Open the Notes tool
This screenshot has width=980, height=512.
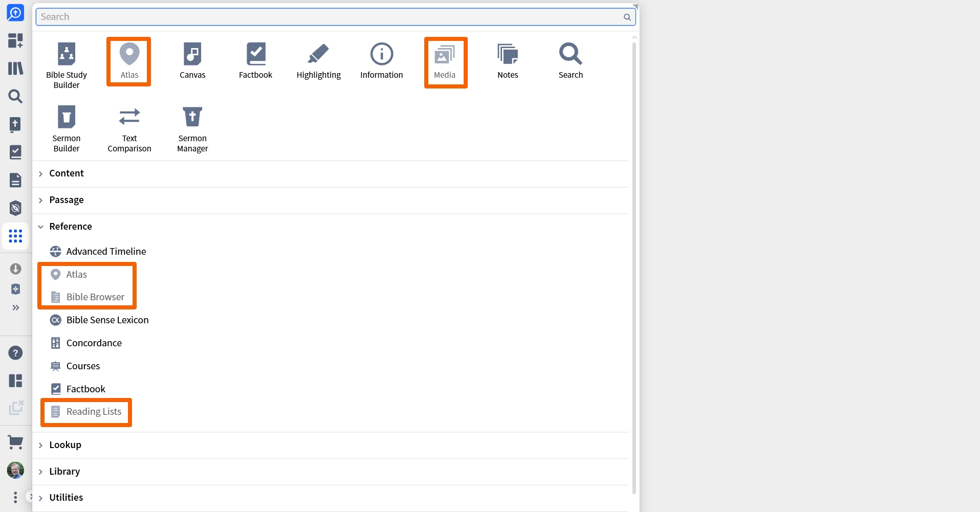coord(508,61)
